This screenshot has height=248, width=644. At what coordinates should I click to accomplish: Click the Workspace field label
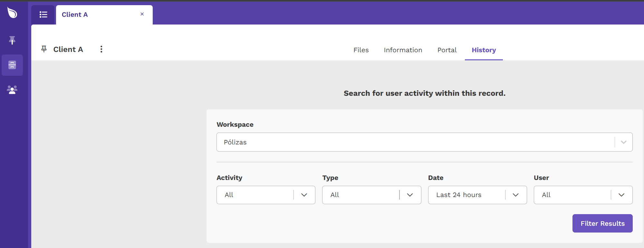(235, 124)
